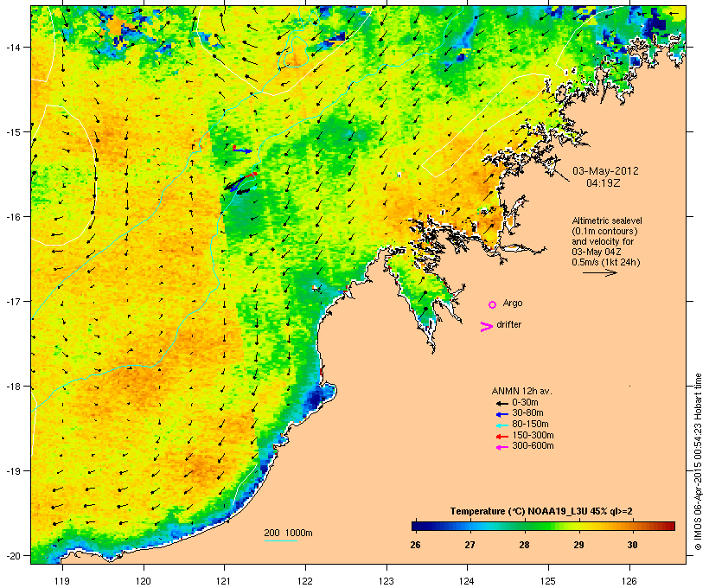
Task: Click the colorbar tick label 27
Action: pyautogui.click(x=469, y=545)
